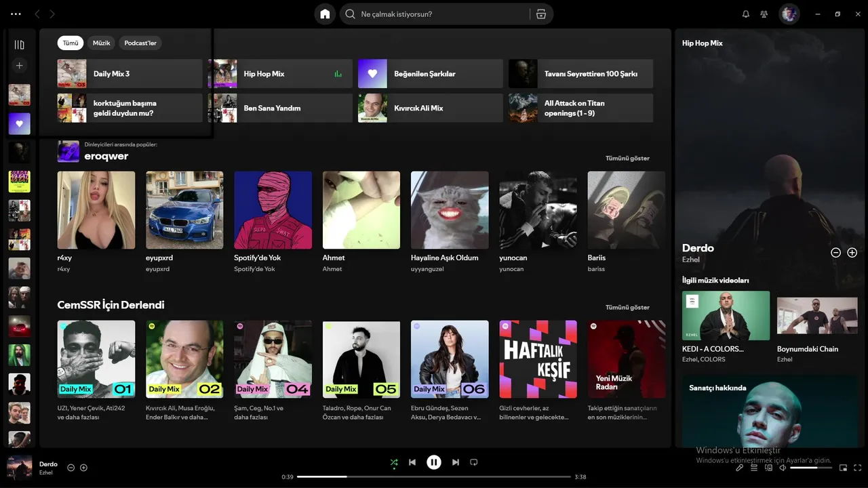Image resolution: width=868 pixels, height=488 pixels.
Task: Select the Müzik filter chip
Action: (x=101, y=43)
